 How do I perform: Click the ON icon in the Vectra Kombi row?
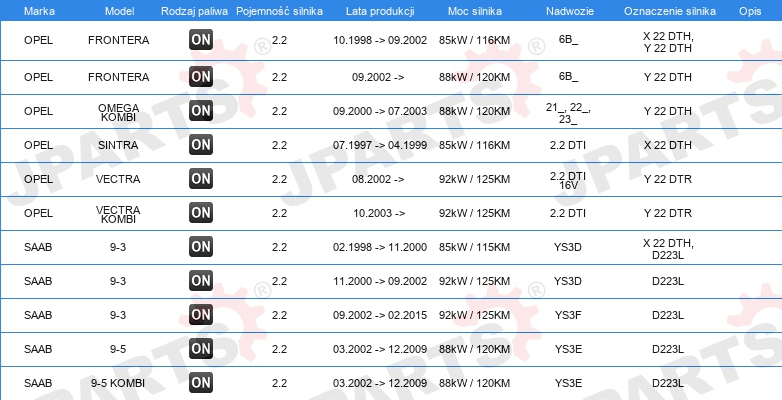coord(200,212)
